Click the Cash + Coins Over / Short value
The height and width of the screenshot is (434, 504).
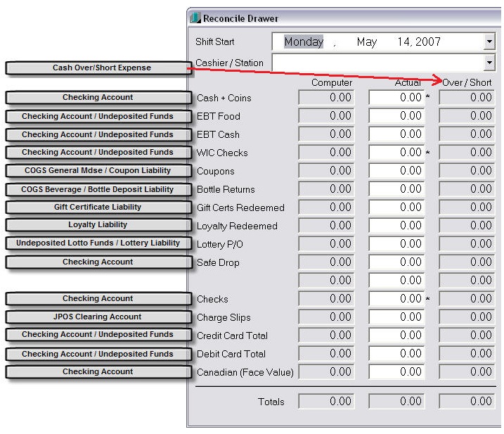pos(467,98)
